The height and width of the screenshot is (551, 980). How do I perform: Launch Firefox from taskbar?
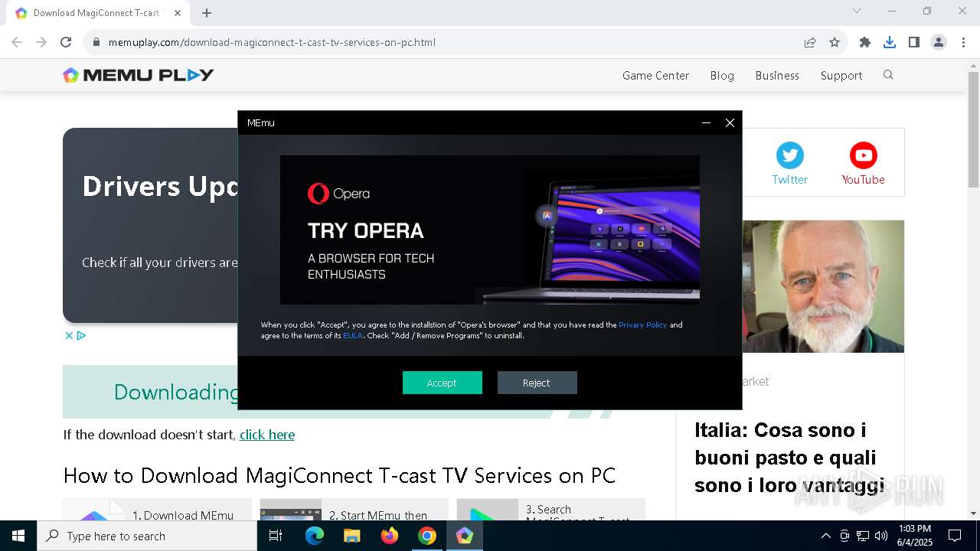coord(390,536)
